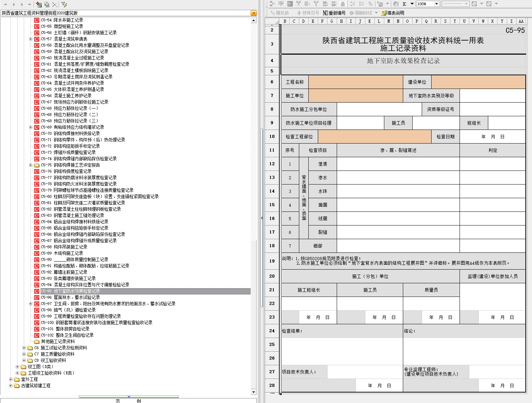This screenshot has width=532, height=403.
Task: Click column header AA
Action: tap(521, 21)
